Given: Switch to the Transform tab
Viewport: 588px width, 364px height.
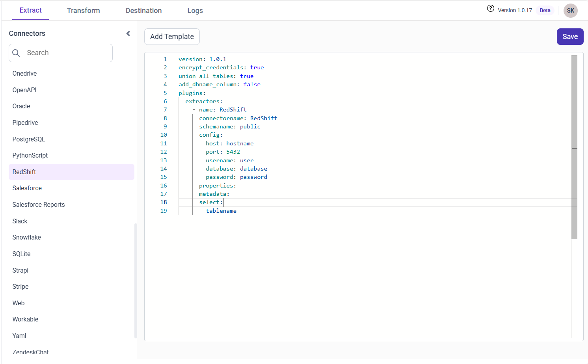Looking at the screenshot, I should [83, 11].
